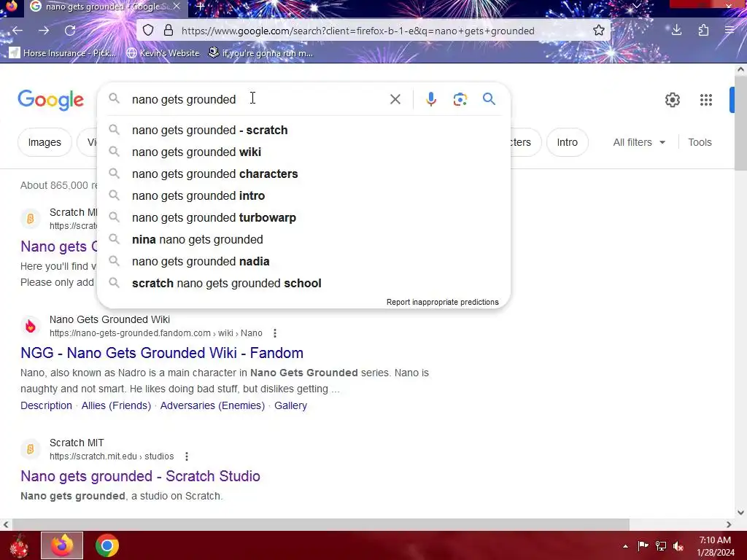This screenshot has width=747, height=560.
Task: Clear the search box with the X
Action: click(x=395, y=99)
